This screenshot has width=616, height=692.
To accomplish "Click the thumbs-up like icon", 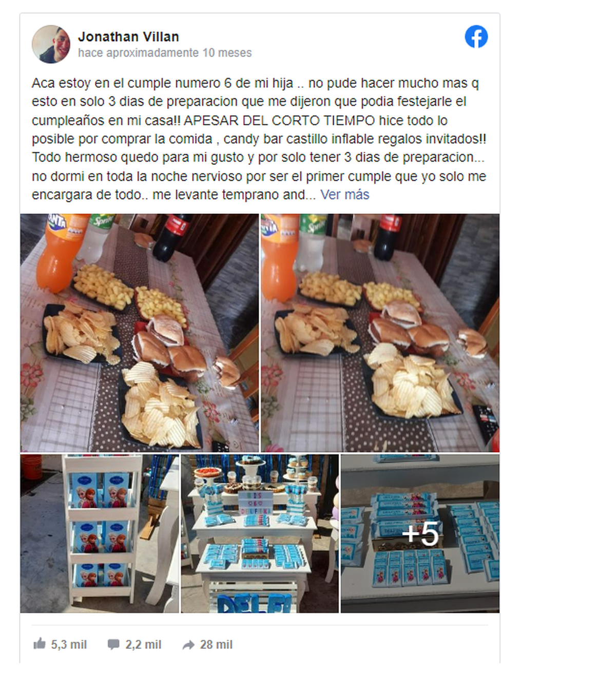I will pos(40,643).
